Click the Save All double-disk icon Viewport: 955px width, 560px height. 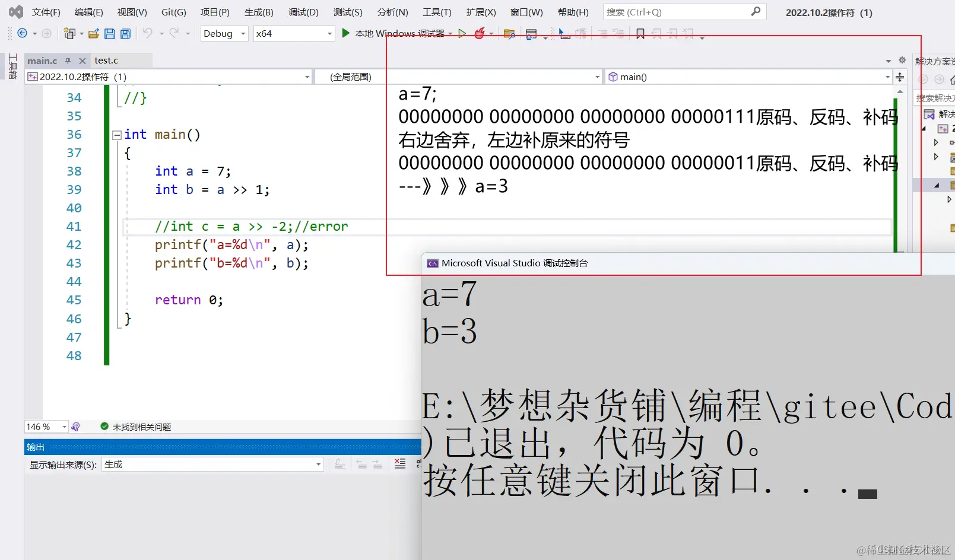point(126,34)
